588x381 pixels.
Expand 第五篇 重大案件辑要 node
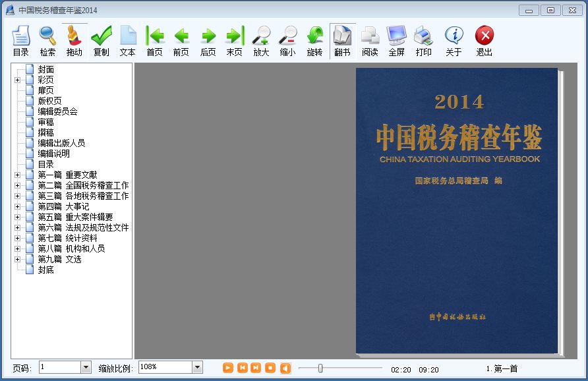coord(17,217)
